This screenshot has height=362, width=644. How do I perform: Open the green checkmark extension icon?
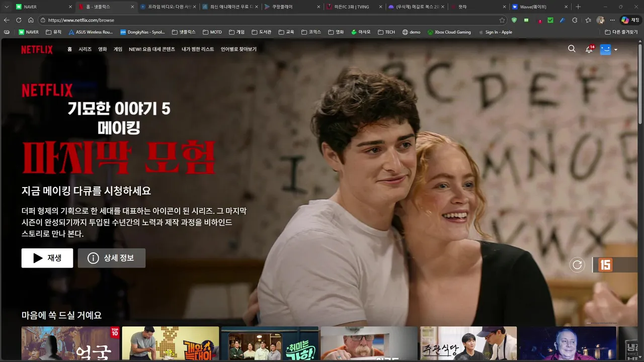tap(550, 20)
